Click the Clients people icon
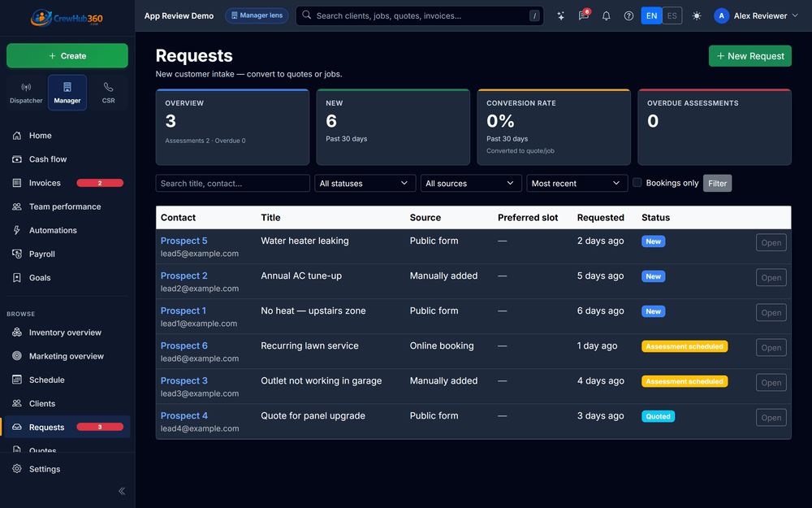Screen dimensions: 812x508 pos(17,403)
